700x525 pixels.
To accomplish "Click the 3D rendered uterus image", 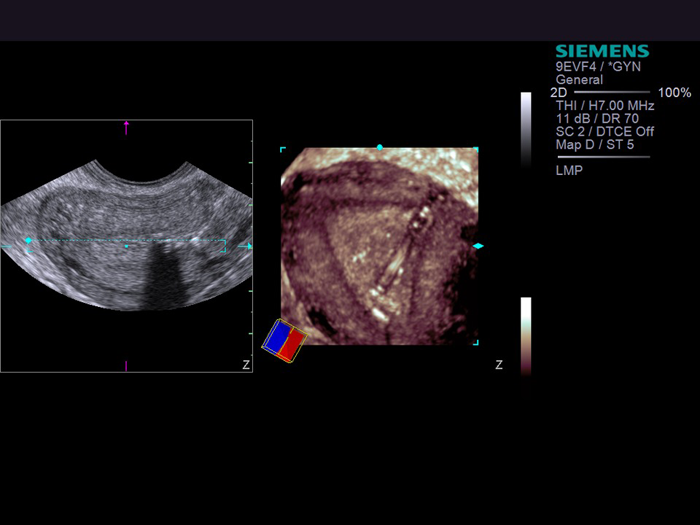I will 379,246.
